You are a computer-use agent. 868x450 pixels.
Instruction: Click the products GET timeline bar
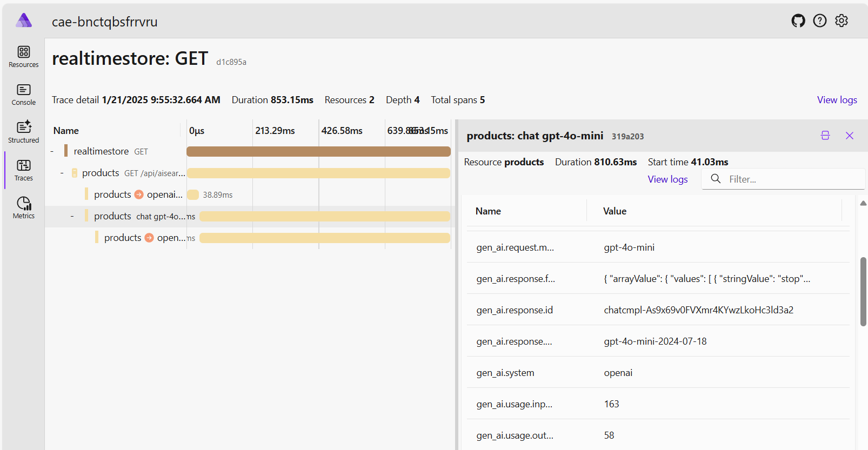tap(318, 173)
